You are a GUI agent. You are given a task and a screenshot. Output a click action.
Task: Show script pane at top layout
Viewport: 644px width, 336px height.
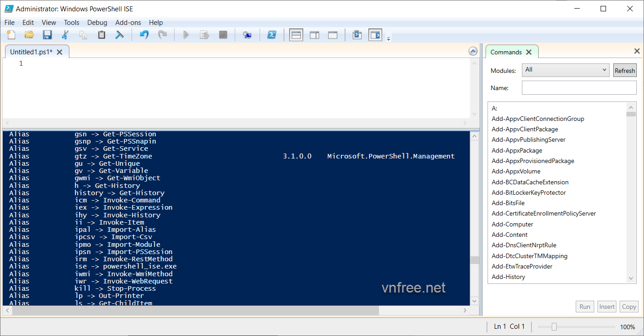tap(296, 35)
